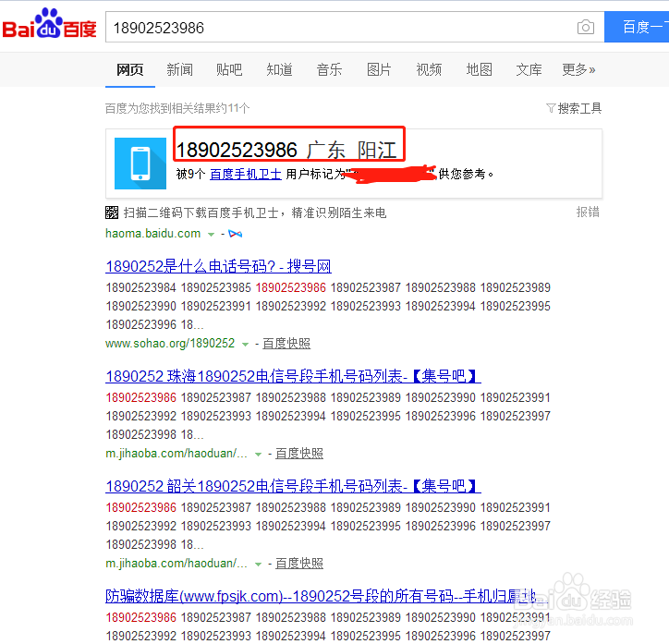The image size is (669, 644).
Task: Go to the 文库 tab
Action: (x=529, y=69)
